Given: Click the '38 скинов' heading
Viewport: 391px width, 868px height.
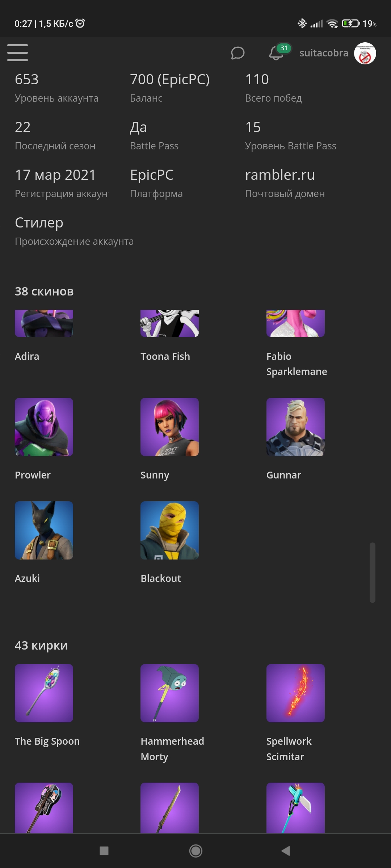Looking at the screenshot, I should (44, 292).
